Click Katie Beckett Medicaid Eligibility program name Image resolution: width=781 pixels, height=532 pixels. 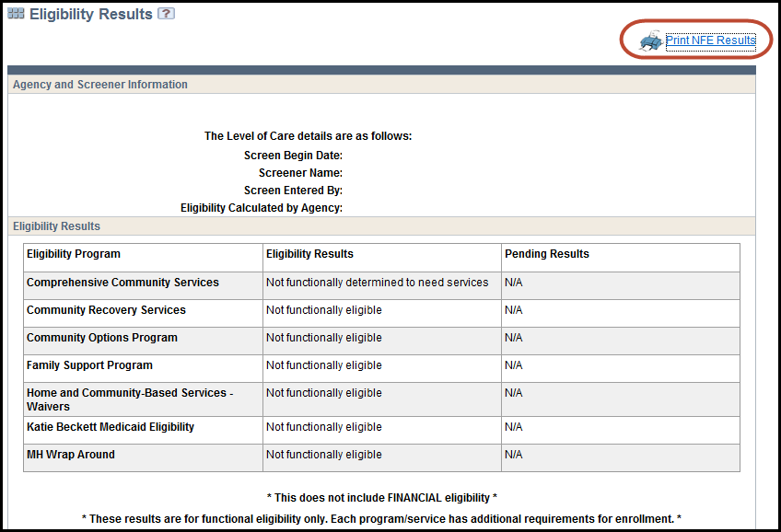pos(111,427)
